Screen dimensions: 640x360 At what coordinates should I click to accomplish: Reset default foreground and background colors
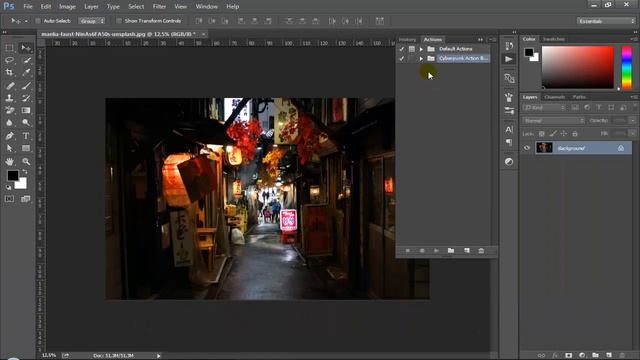pyautogui.click(x=9, y=187)
